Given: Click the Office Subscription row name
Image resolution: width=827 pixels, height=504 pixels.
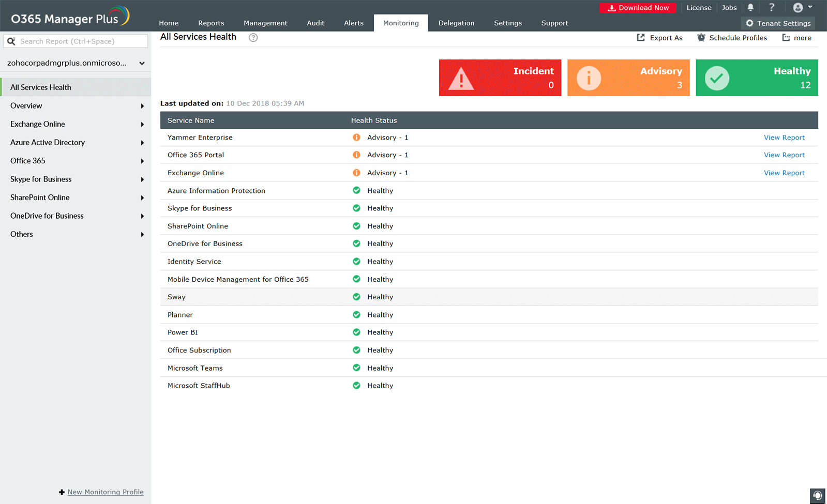Looking at the screenshot, I should (x=199, y=350).
